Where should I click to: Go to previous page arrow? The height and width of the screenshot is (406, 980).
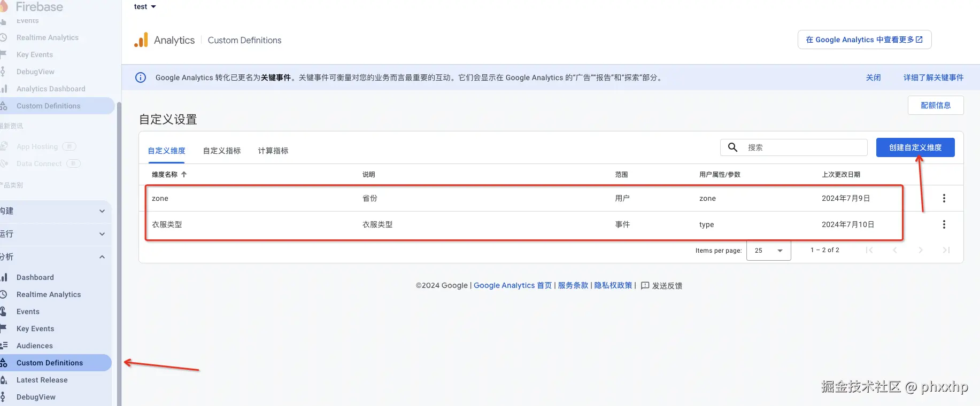tap(895, 250)
